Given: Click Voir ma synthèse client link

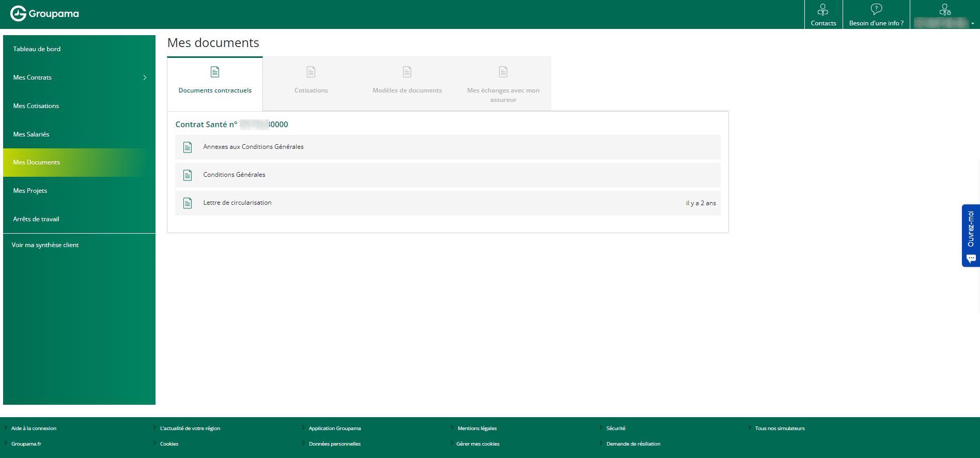Looking at the screenshot, I should coord(45,245).
